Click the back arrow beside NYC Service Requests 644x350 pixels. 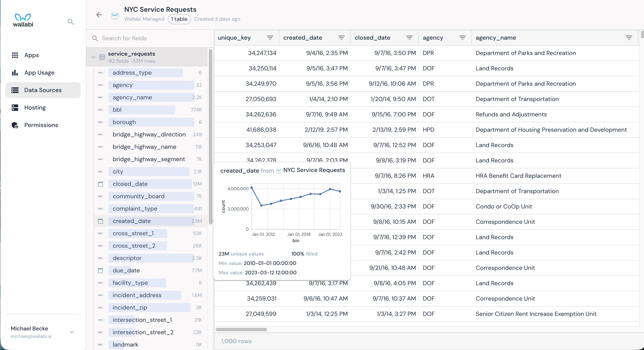(x=99, y=15)
